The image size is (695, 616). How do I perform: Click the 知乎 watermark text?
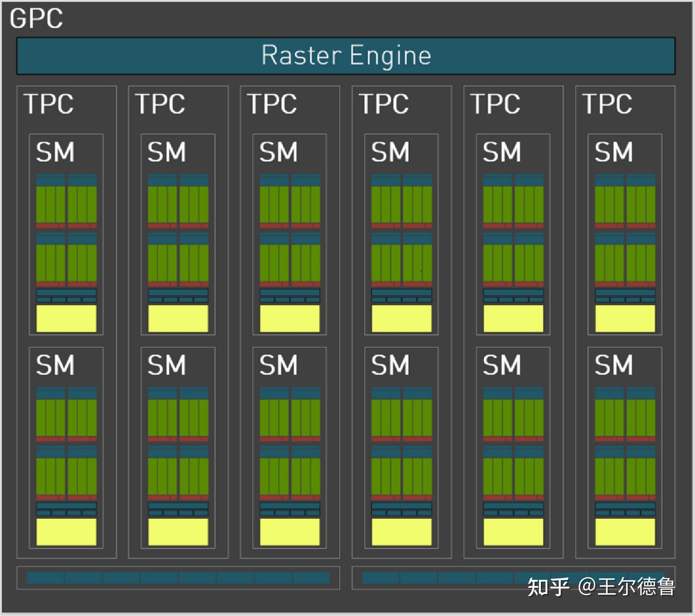(548, 587)
